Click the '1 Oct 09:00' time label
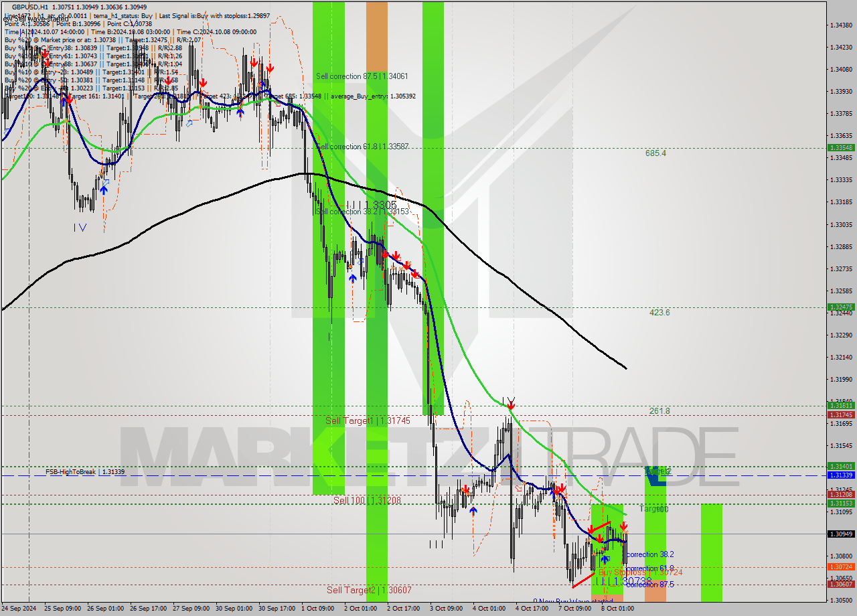This screenshot has width=857, height=616. tap(317, 609)
